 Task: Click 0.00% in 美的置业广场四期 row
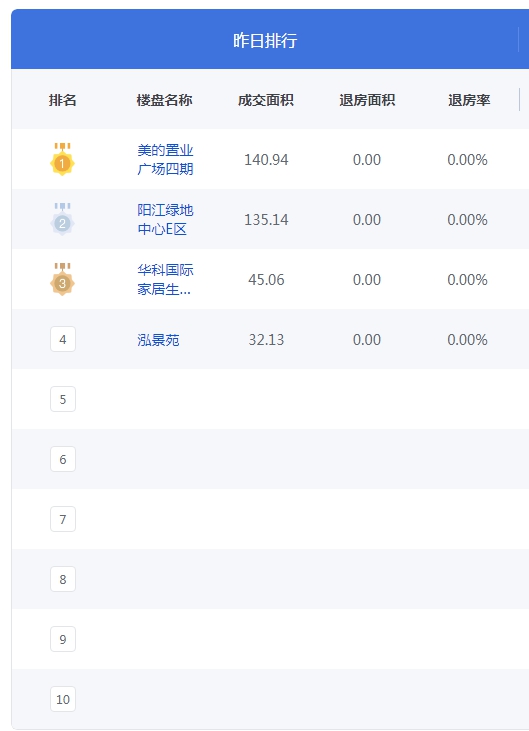point(467,160)
